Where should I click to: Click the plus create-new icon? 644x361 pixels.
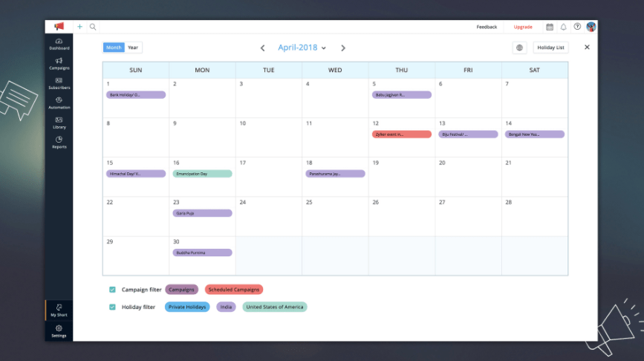click(79, 27)
